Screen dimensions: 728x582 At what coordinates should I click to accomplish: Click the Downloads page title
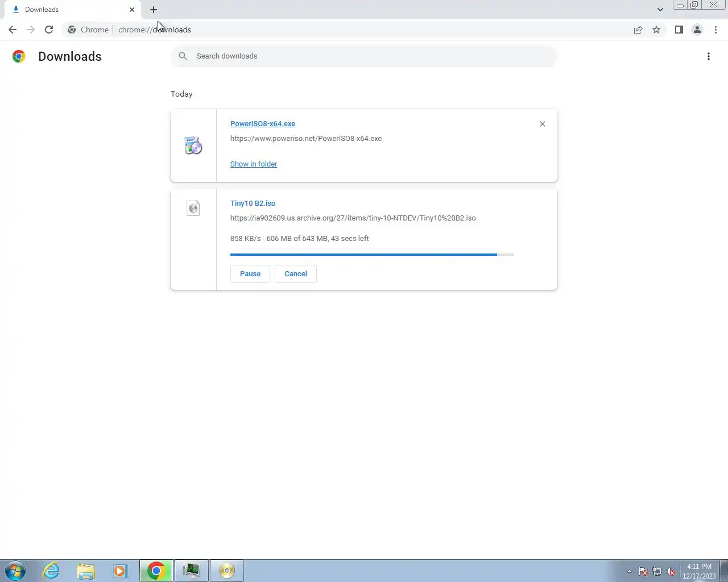pos(70,56)
